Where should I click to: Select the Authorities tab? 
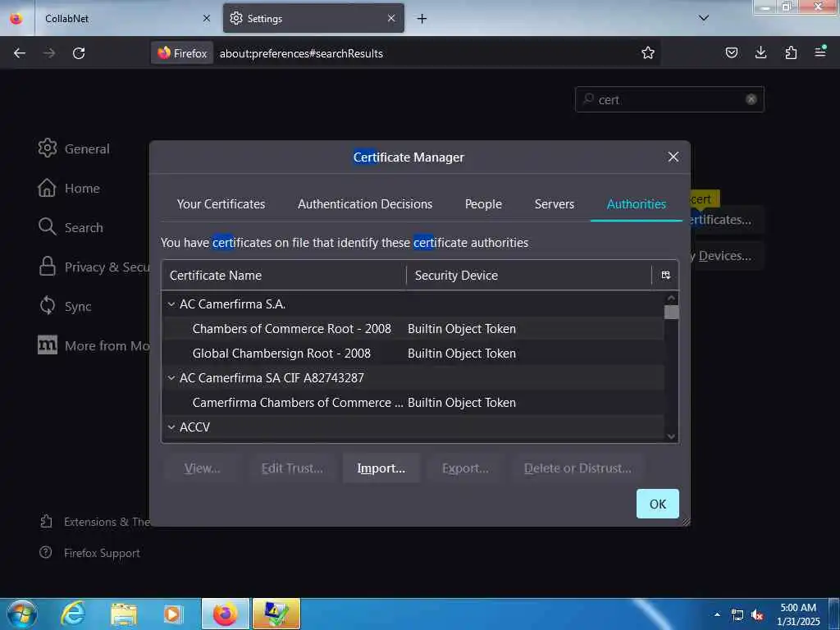pos(636,204)
